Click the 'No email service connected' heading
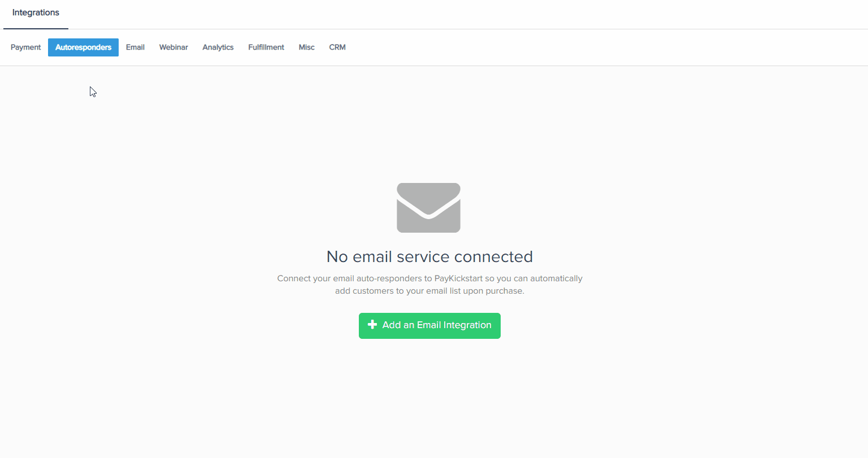The image size is (868, 458). coord(429,256)
